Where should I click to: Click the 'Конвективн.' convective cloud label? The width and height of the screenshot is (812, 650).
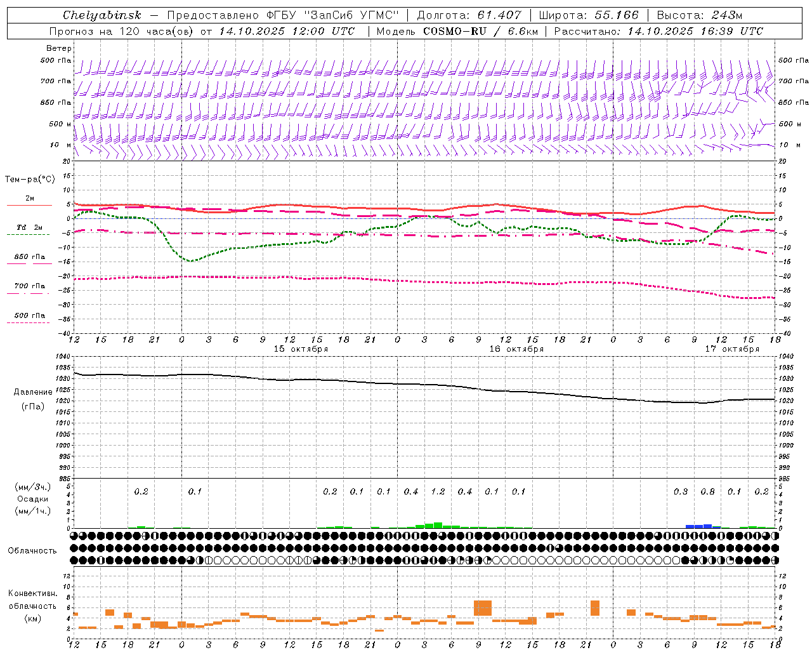(x=32, y=594)
